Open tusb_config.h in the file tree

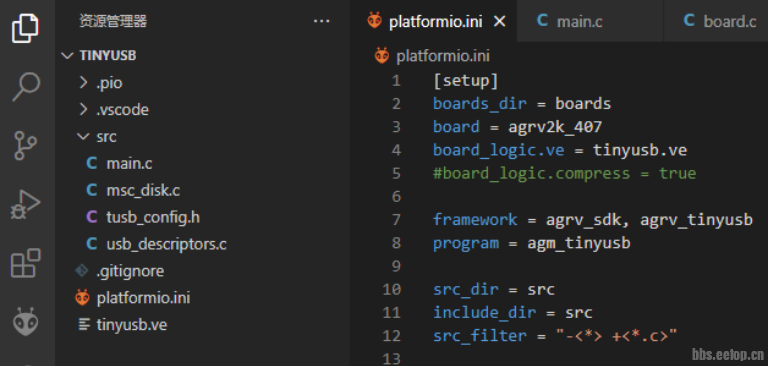click(153, 217)
